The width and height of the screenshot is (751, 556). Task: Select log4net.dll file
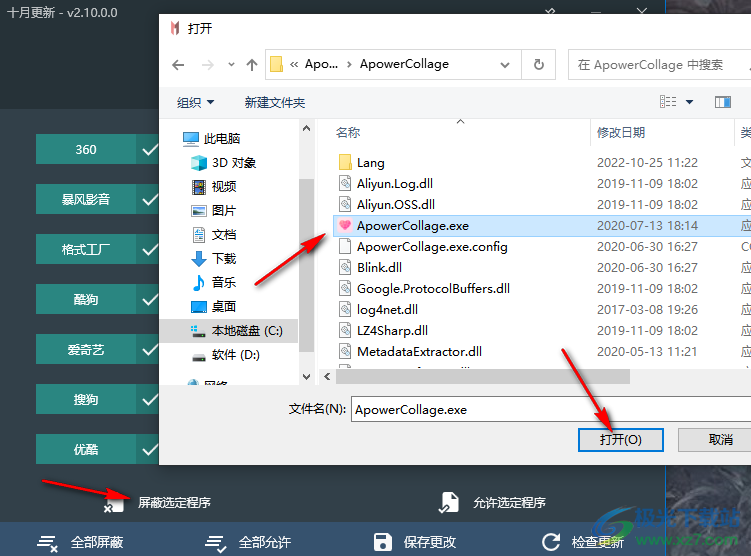(378, 309)
